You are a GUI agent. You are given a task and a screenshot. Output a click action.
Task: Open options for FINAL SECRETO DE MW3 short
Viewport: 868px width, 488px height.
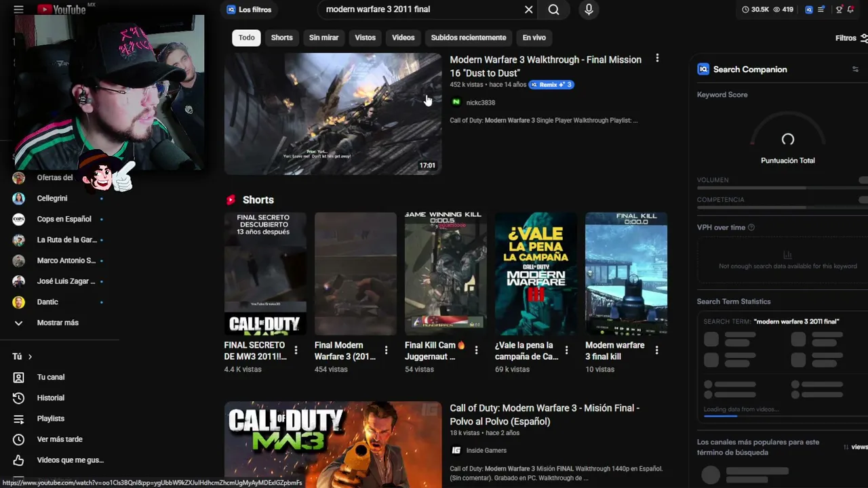[x=296, y=350]
